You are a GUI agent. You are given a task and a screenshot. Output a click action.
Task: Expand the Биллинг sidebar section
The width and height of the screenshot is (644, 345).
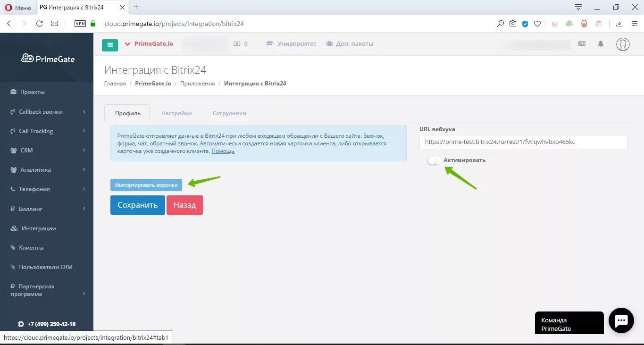click(x=47, y=209)
